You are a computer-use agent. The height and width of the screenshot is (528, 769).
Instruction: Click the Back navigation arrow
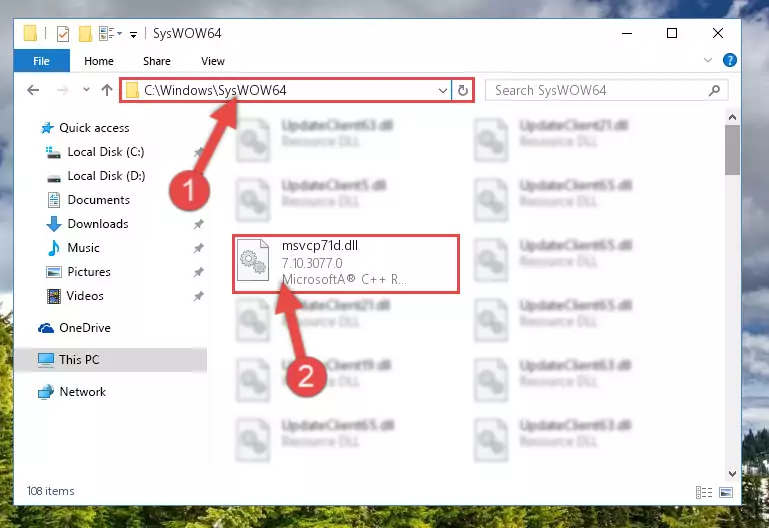(x=33, y=90)
